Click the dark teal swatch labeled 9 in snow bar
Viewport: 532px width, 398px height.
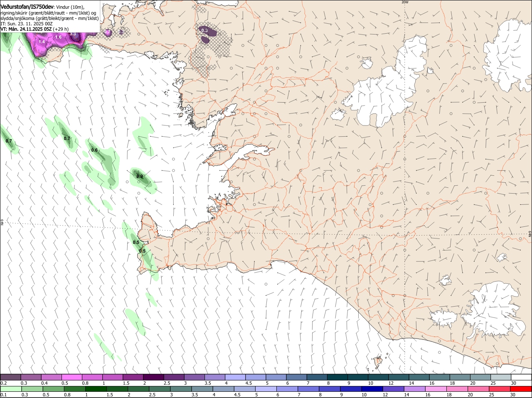(x=358, y=377)
